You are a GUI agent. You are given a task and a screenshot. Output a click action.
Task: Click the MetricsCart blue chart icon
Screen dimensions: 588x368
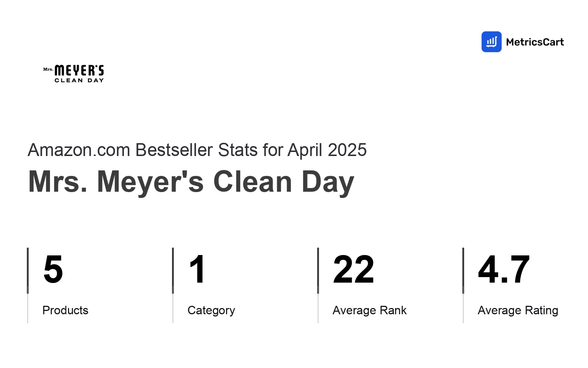[491, 42]
